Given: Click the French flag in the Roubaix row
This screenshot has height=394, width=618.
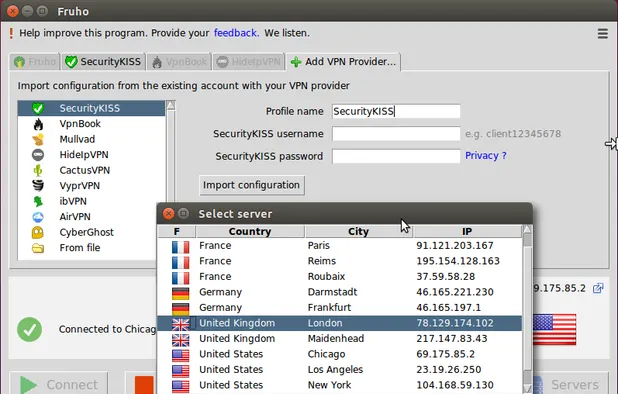Looking at the screenshot, I should (181, 278).
